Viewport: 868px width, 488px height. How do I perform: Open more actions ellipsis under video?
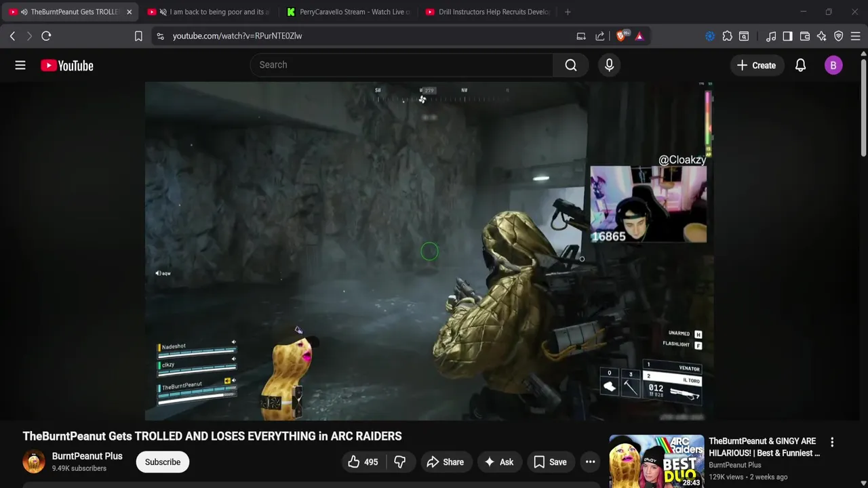pyautogui.click(x=590, y=462)
